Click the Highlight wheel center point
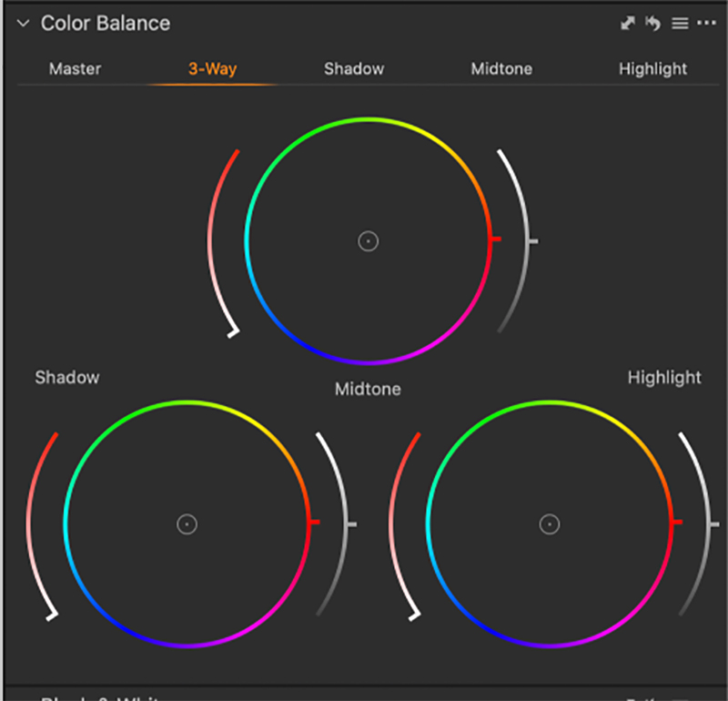 [549, 523]
